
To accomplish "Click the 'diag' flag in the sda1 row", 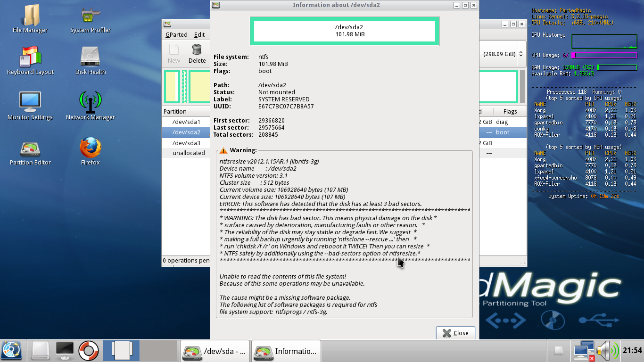I will [x=502, y=122].
